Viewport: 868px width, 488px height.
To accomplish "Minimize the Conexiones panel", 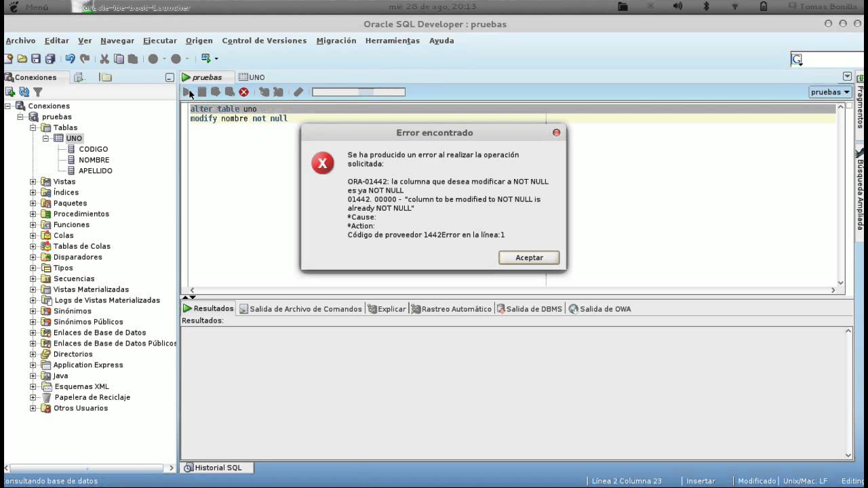I will [170, 78].
